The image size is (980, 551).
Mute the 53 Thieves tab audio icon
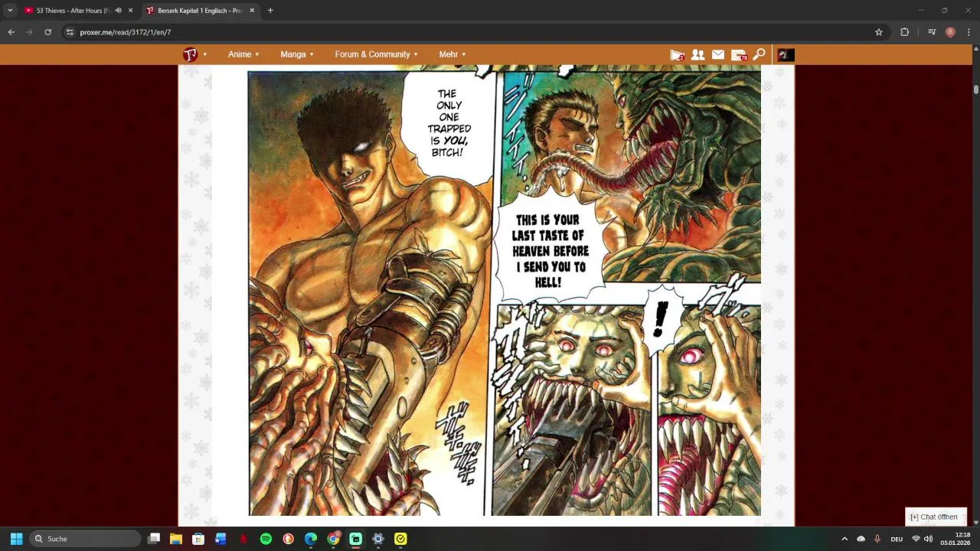coord(118,11)
